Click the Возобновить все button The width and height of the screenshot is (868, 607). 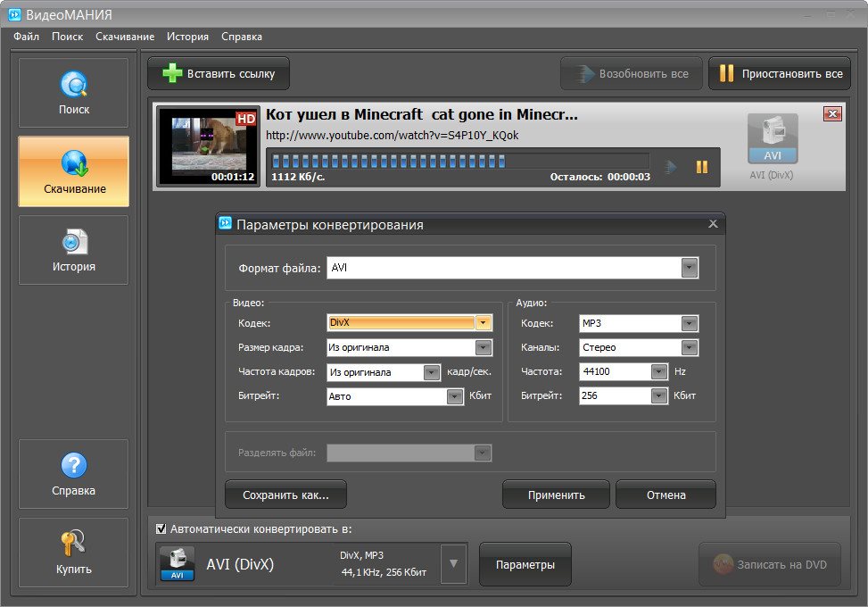click(x=632, y=74)
